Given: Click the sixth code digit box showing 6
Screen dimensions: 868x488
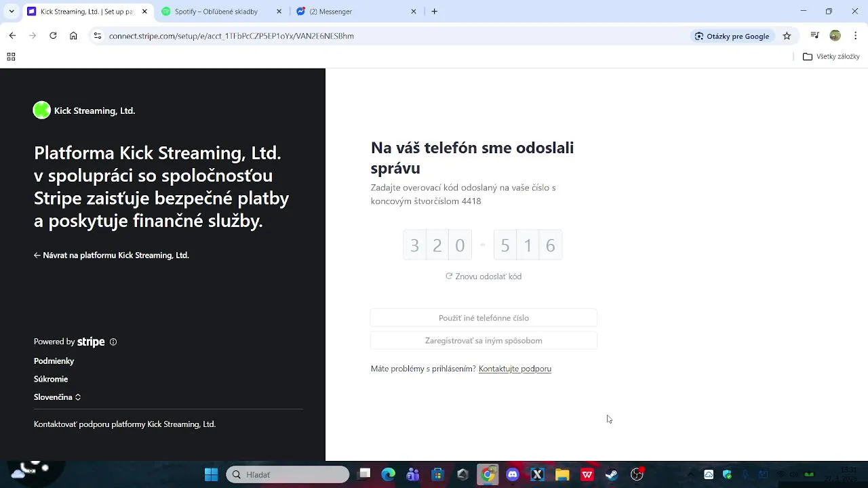Looking at the screenshot, I should pos(551,245).
